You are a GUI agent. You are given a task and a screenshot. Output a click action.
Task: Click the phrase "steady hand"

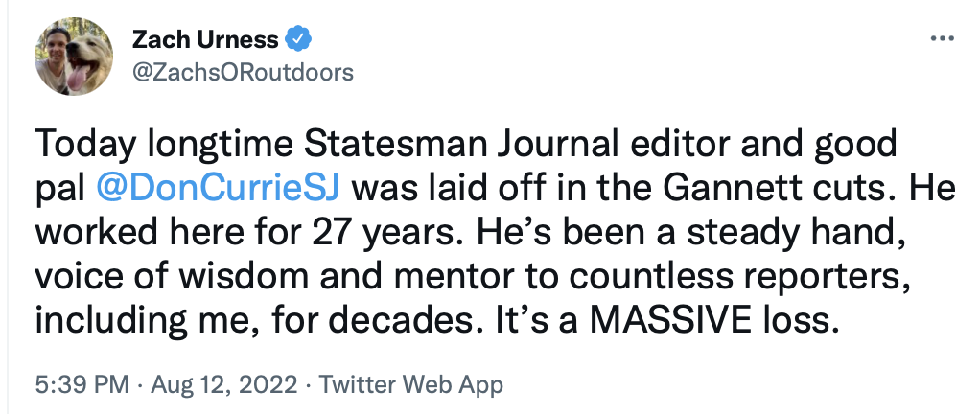803,230
